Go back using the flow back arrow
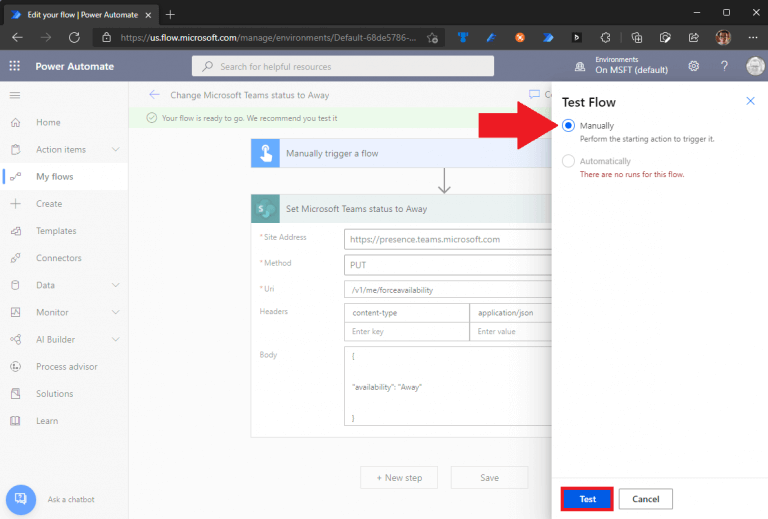 [154, 95]
